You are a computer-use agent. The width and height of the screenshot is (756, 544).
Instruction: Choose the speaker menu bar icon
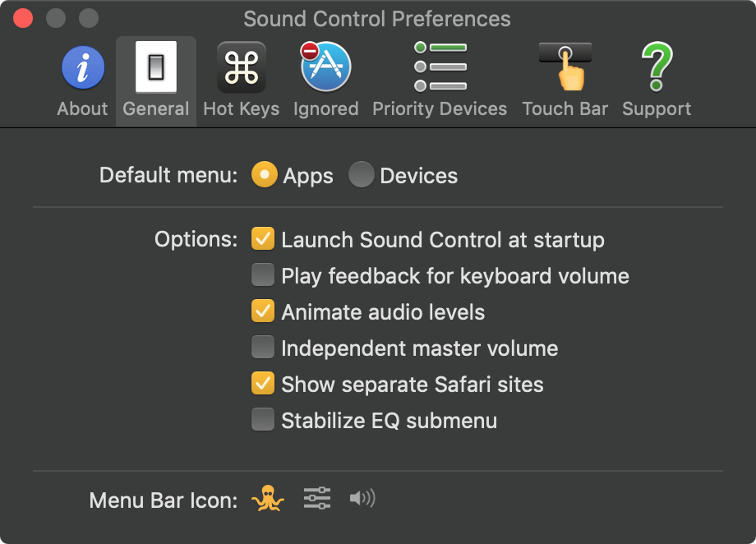tap(362, 498)
